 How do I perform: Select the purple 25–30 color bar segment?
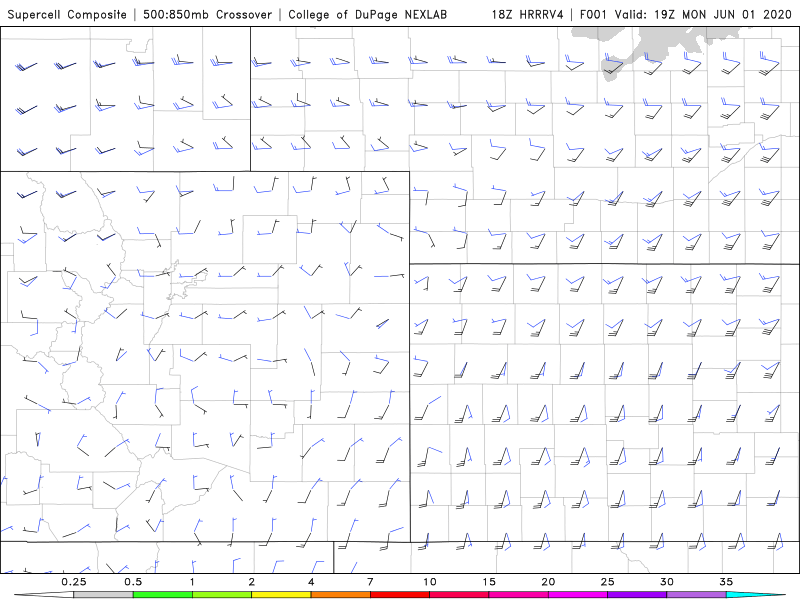pyautogui.click(x=637, y=595)
